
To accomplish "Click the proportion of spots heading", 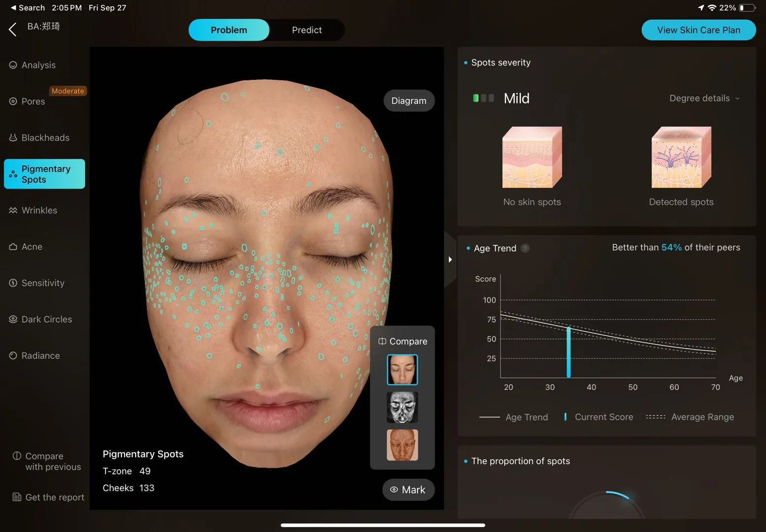I will coord(521,461).
